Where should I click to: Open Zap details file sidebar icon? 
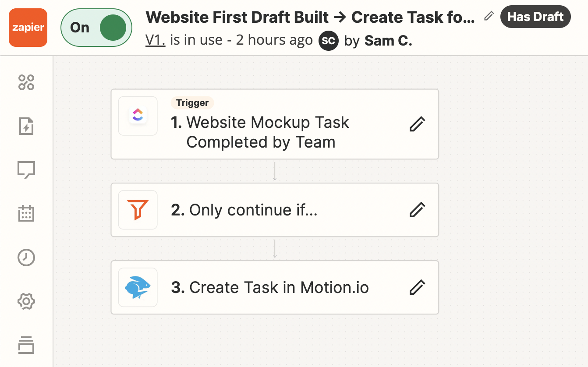pos(26,126)
